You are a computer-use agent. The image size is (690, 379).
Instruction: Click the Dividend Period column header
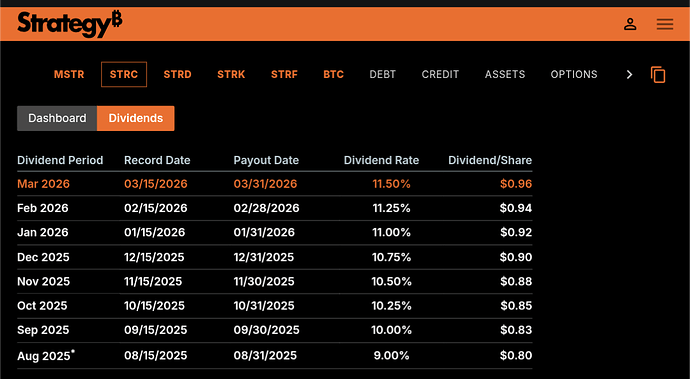click(x=60, y=160)
